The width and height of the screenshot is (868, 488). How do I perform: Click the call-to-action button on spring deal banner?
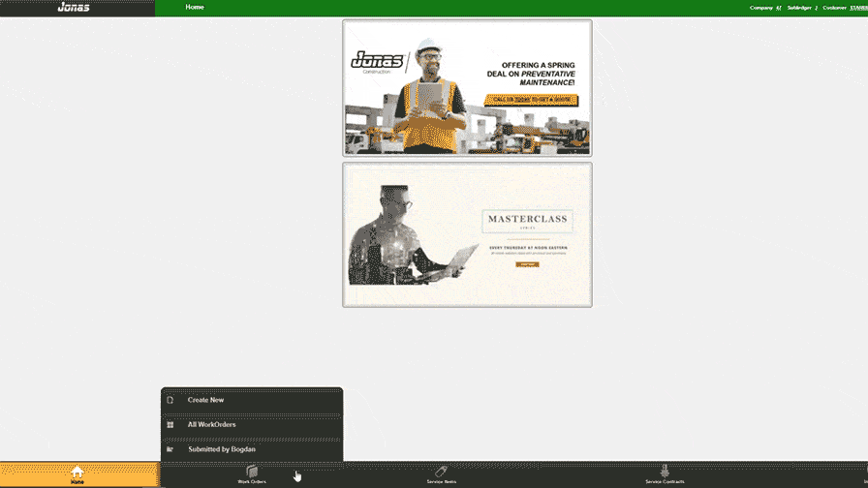[532, 100]
